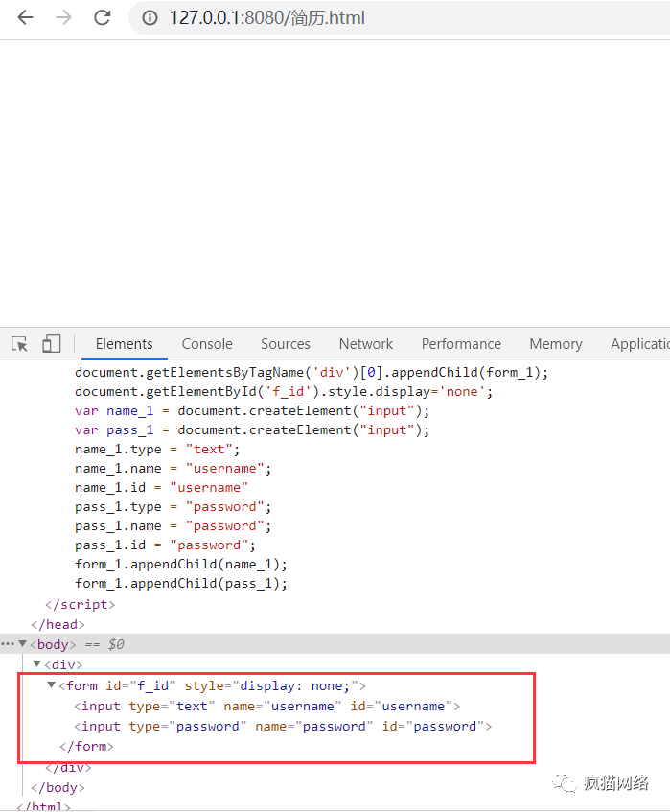The image size is (670, 812).
Task: Select the closing /script tag row
Action: coord(81,604)
